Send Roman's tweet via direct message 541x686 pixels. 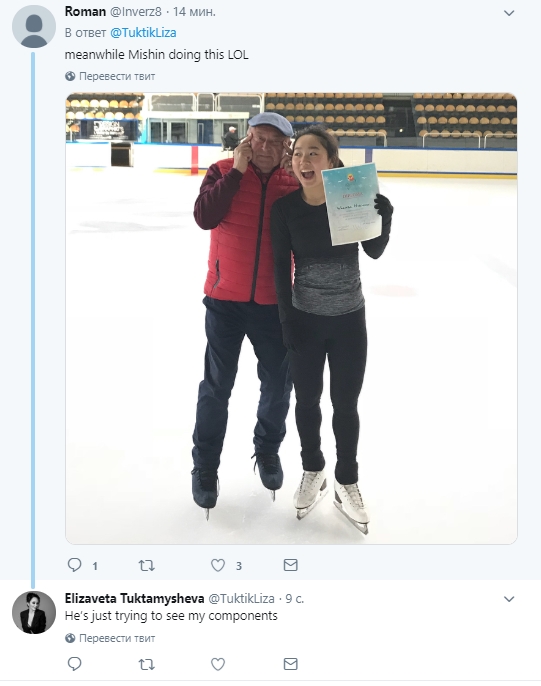(x=290, y=565)
